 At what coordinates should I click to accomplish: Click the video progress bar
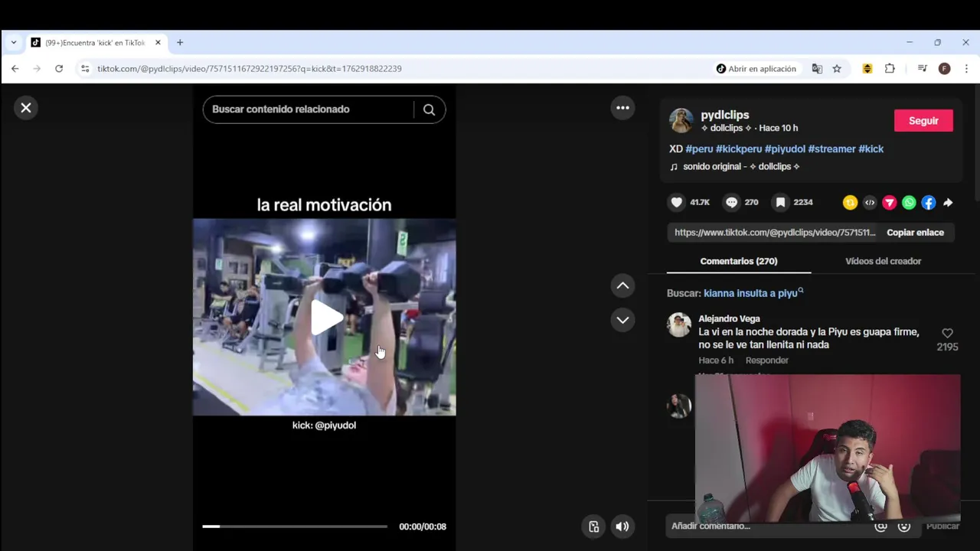point(295,527)
